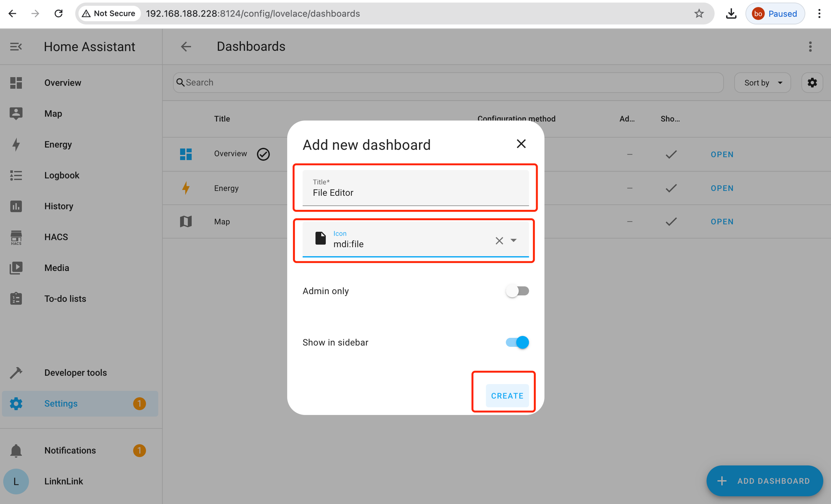Click the Notifications bell icon
This screenshot has width=831, height=504.
pyautogui.click(x=16, y=451)
